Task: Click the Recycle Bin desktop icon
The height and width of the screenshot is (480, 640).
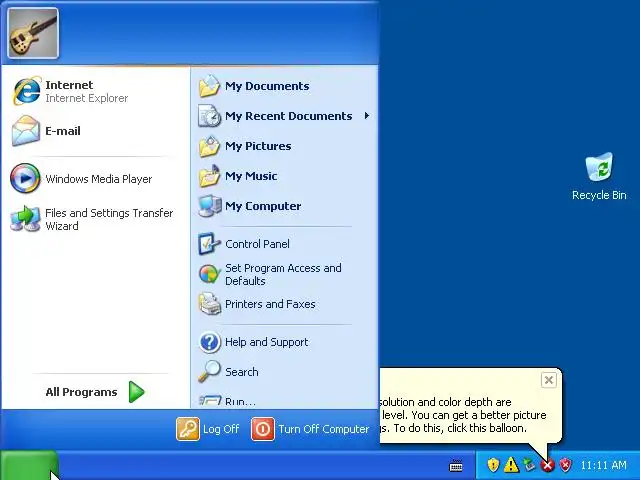Action: (599, 167)
